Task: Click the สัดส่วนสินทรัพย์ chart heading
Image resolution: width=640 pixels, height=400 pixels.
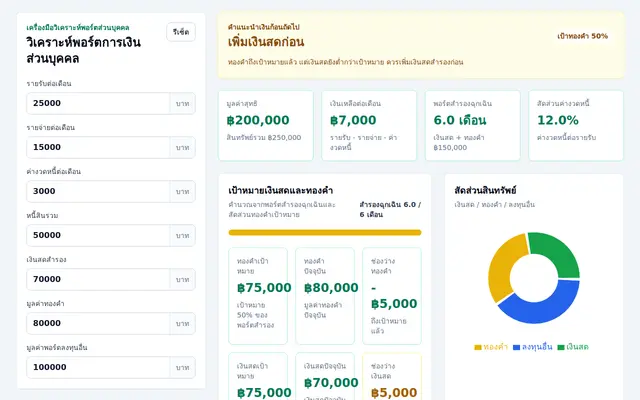Action: 485,191
